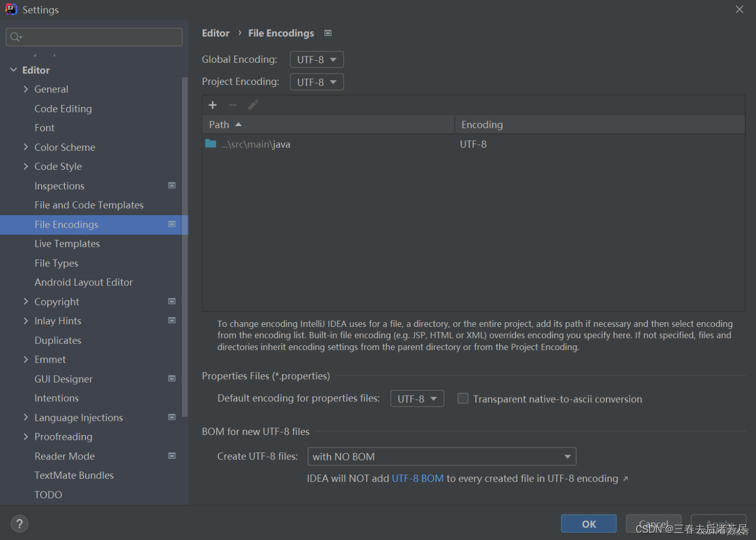756x540 pixels.
Task: Open the UTF-8 BOM link
Action: (x=418, y=478)
